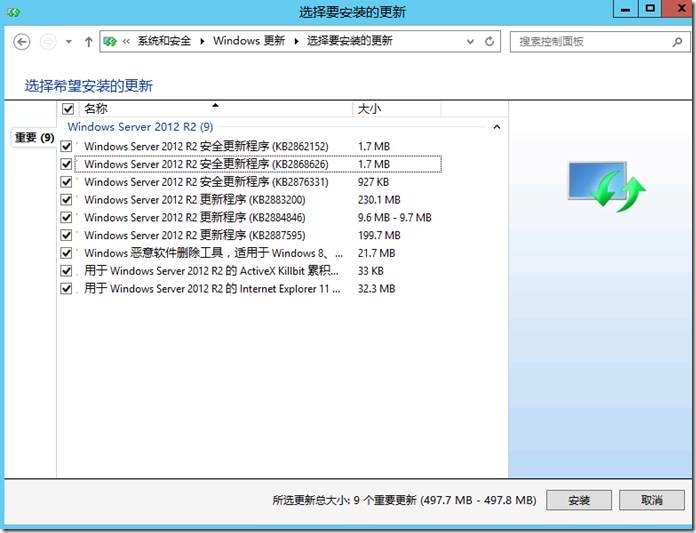Image resolution: width=696 pixels, height=533 pixels.
Task: Click the 9.6 MB - 9.7 MB size value
Action: (x=395, y=217)
